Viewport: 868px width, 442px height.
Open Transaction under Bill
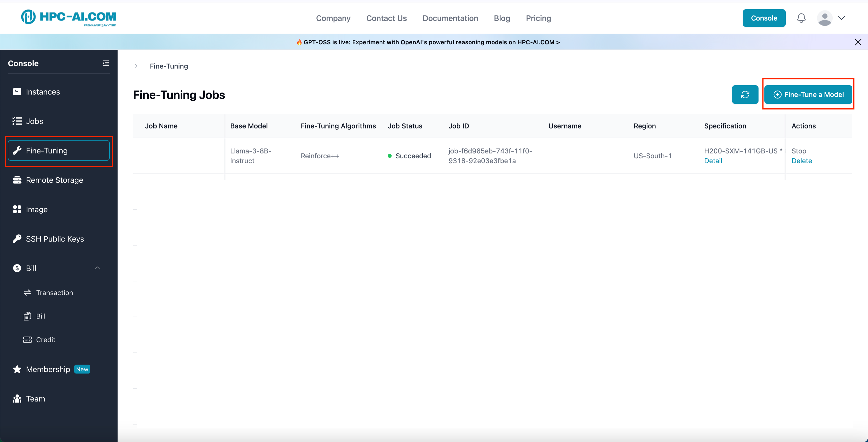[x=54, y=293]
